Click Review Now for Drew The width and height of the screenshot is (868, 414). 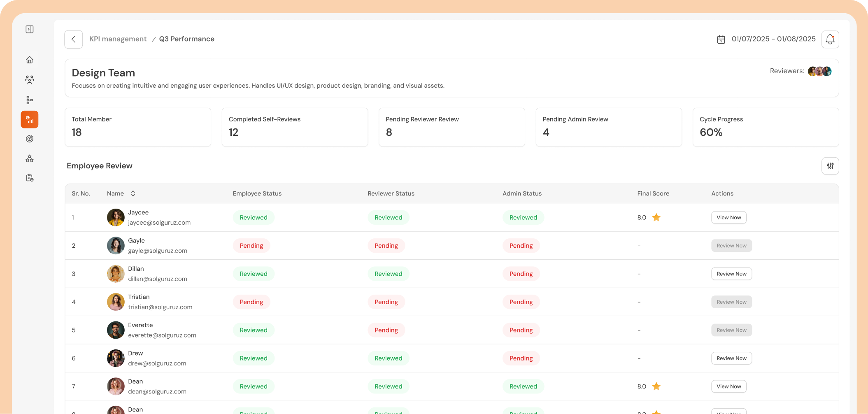(731, 358)
